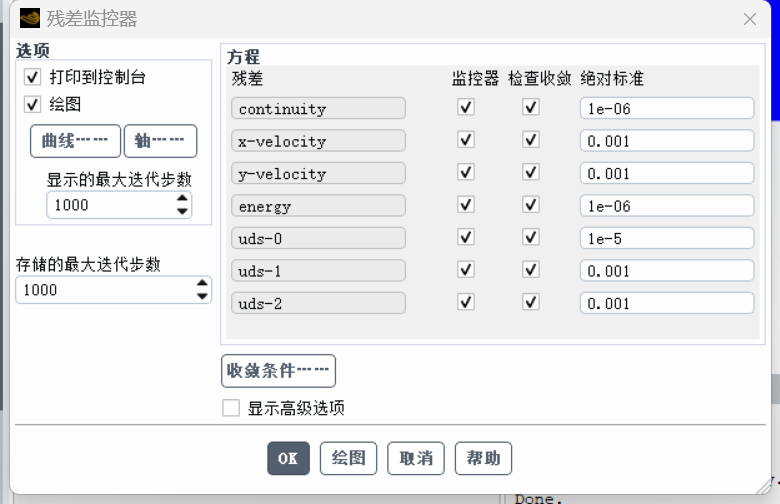Viewport: 780px width, 504px height.
Task: Confirm with the OK button
Action: pos(288,459)
